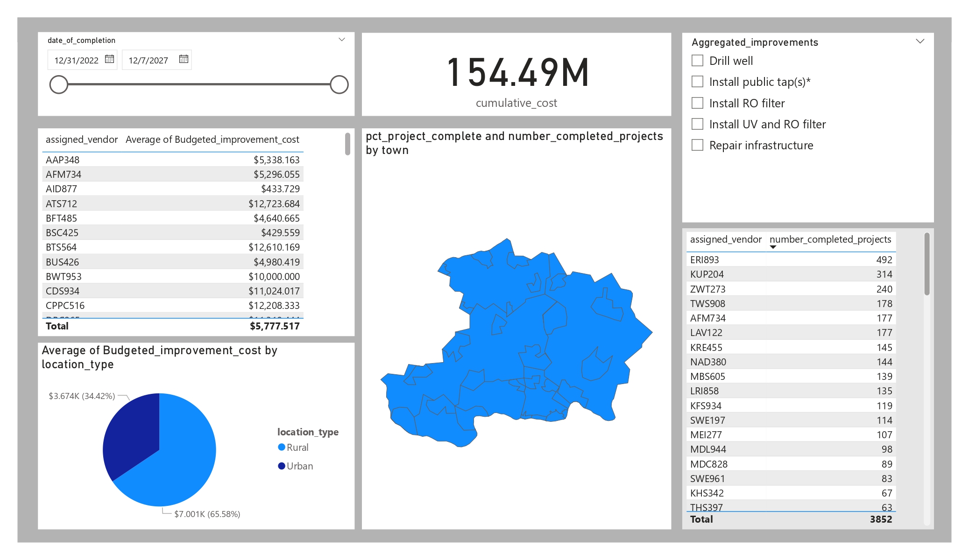Open the start date calendar picker icon
The width and height of the screenshot is (969, 560).
point(110,59)
